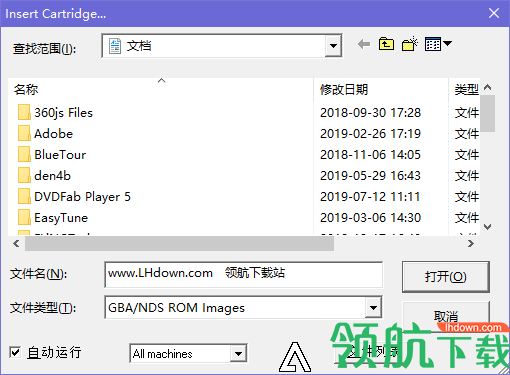This screenshot has width=510, height=375.
Task: Click the 文件名 input field
Action: click(243, 274)
